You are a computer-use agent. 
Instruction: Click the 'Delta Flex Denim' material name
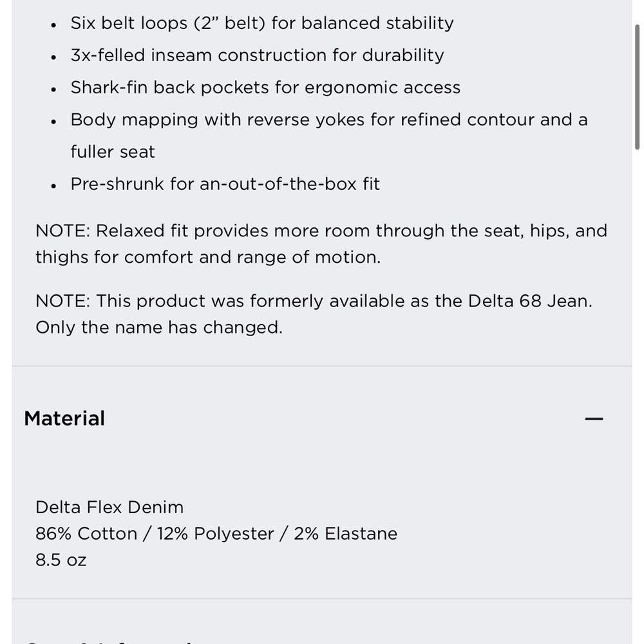point(109,507)
